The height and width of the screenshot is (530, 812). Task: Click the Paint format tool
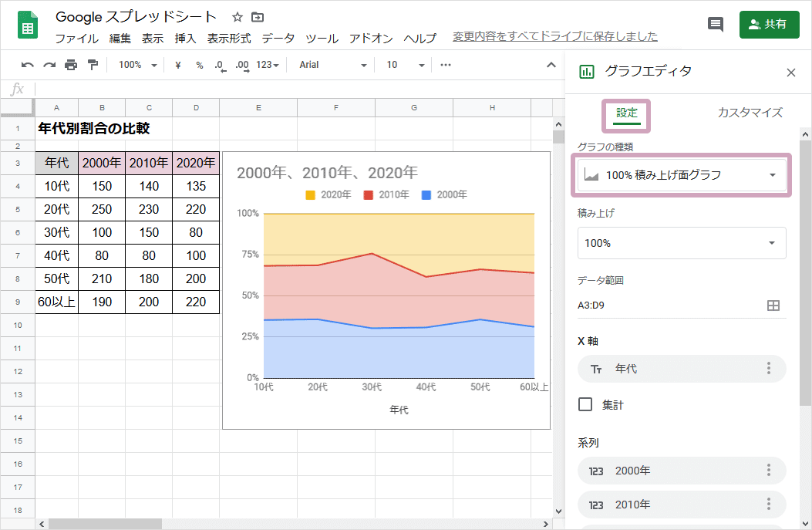pyautogui.click(x=92, y=65)
